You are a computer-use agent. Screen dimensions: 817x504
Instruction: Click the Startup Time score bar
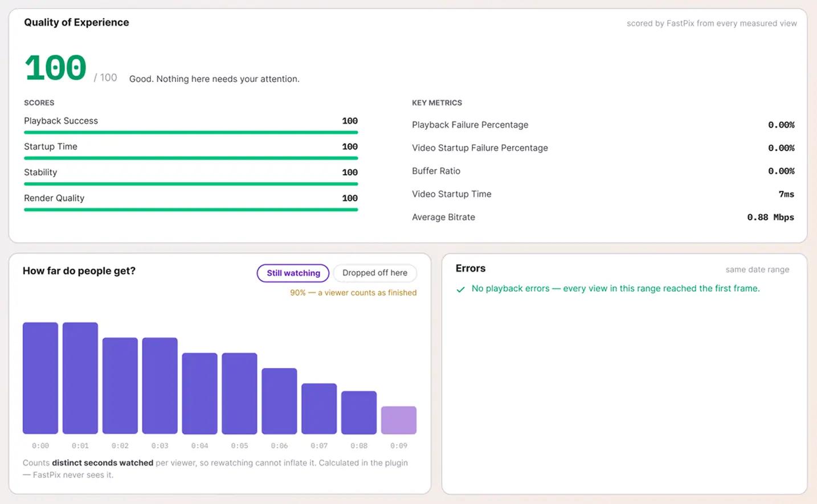click(x=191, y=158)
